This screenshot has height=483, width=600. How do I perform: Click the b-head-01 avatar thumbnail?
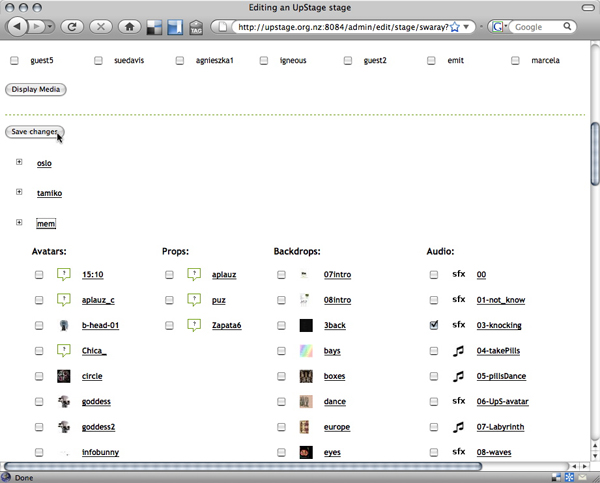[64, 325]
